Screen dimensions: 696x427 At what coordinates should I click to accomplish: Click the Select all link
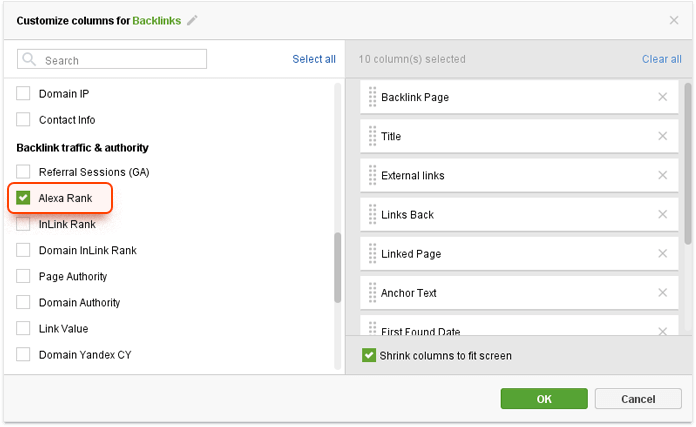point(314,59)
